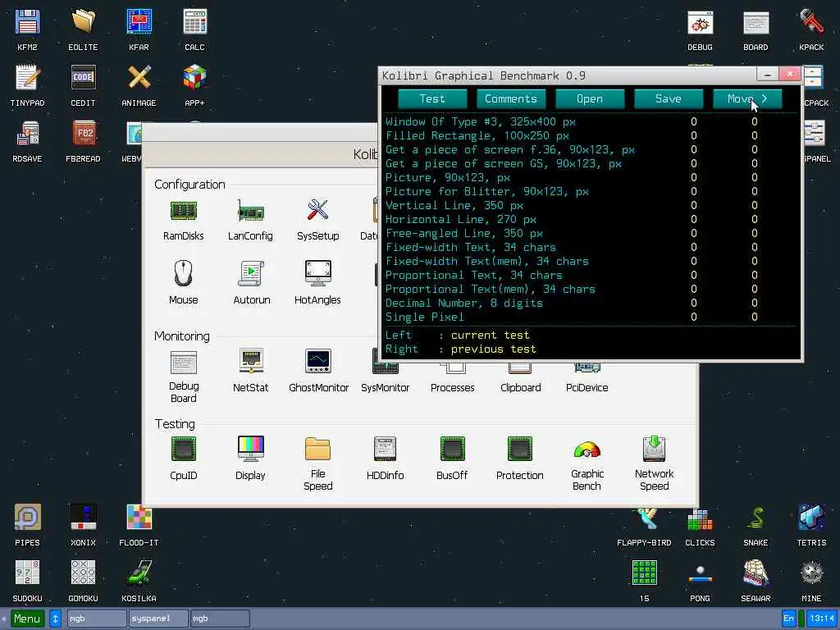
Task: Launch File Speed test icon
Action: click(317, 450)
